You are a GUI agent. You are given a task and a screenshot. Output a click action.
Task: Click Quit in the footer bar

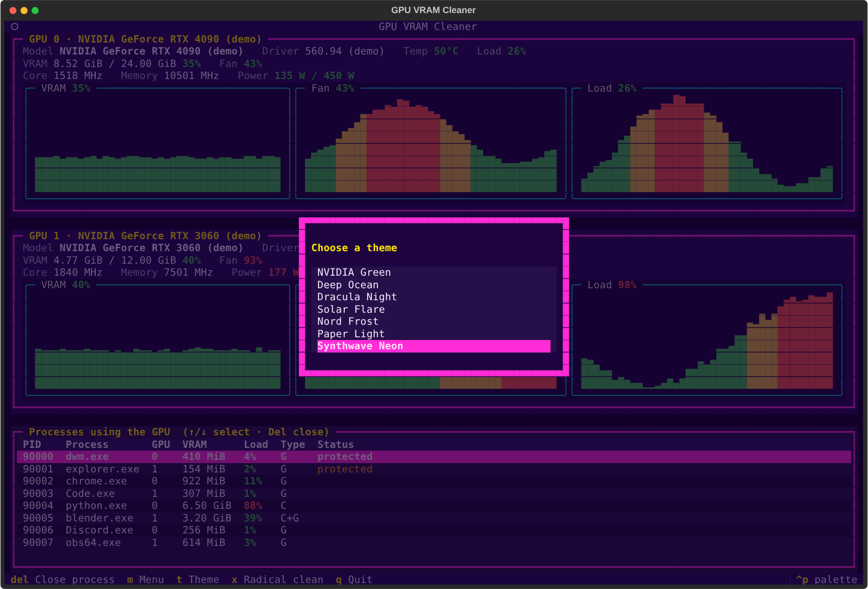(354, 580)
